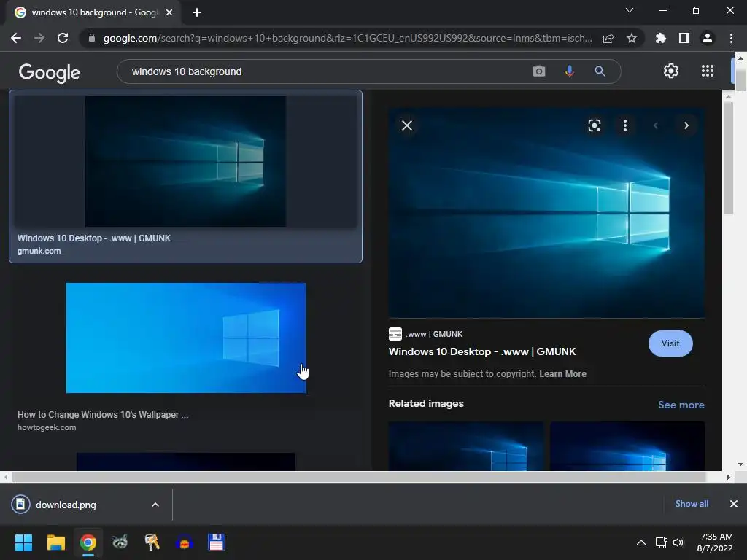Click the Visit button
747x560 pixels.
[x=670, y=343]
